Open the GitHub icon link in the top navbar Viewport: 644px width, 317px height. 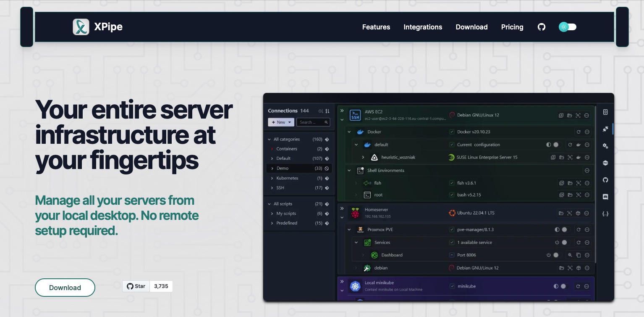pos(542,27)
